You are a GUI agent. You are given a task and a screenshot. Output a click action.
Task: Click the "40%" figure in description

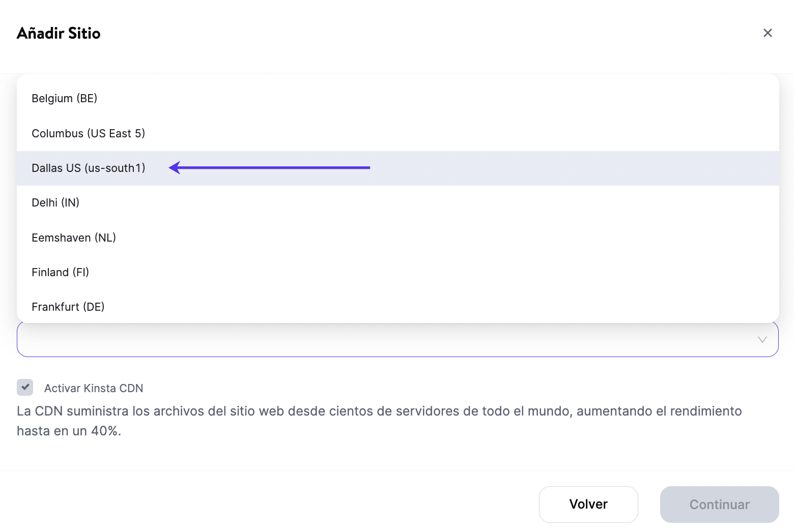[105, 431]
